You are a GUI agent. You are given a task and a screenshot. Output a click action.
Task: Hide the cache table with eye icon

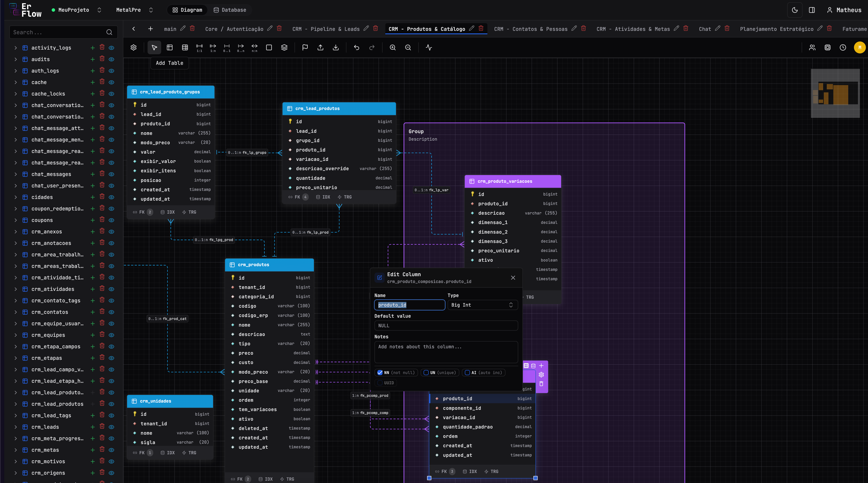[x=112, y=82]
